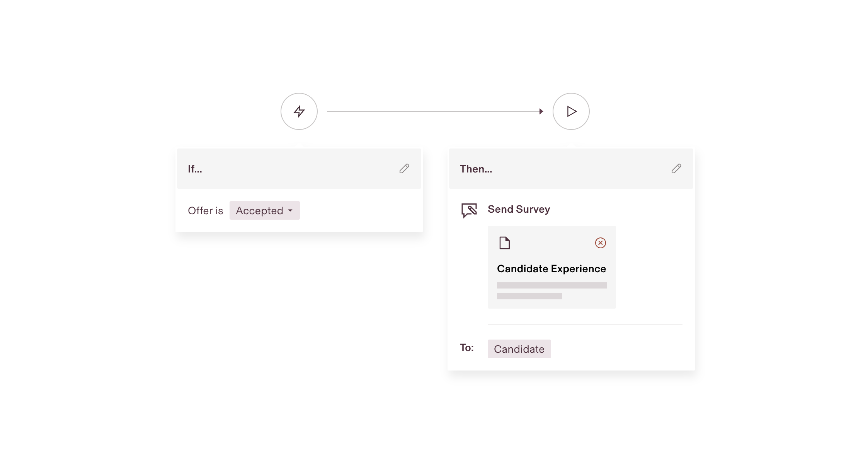Click the document icon on the survey card

point(504,243)
